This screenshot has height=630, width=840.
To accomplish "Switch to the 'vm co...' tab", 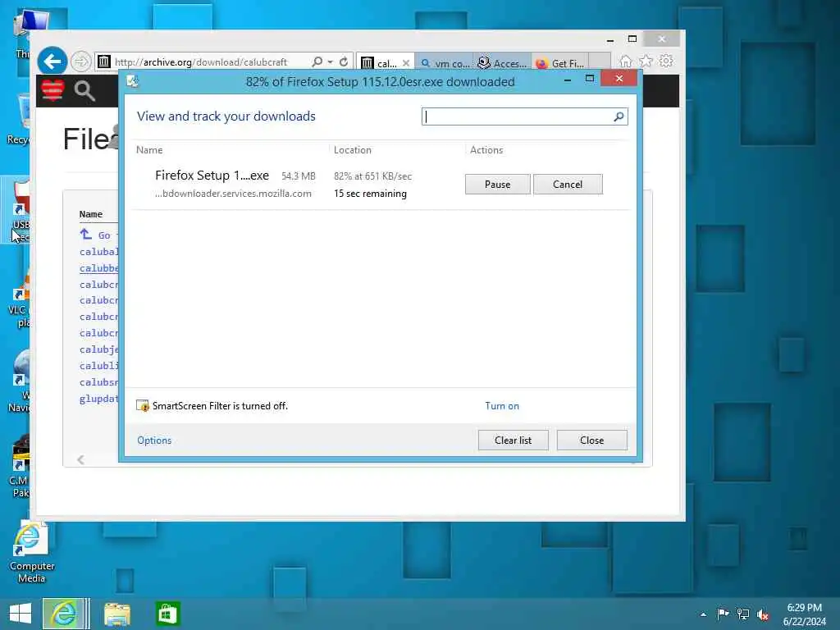I will click(x=445, y=63).
